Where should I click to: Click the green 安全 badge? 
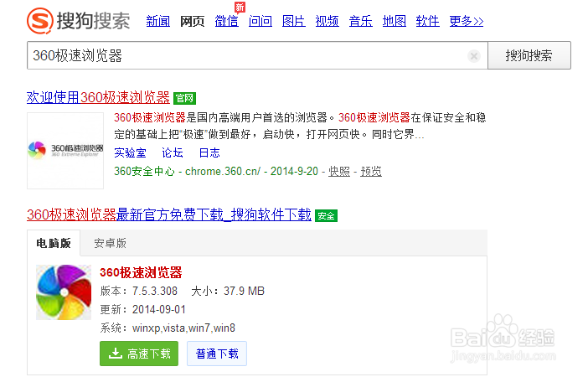[327, 215]
